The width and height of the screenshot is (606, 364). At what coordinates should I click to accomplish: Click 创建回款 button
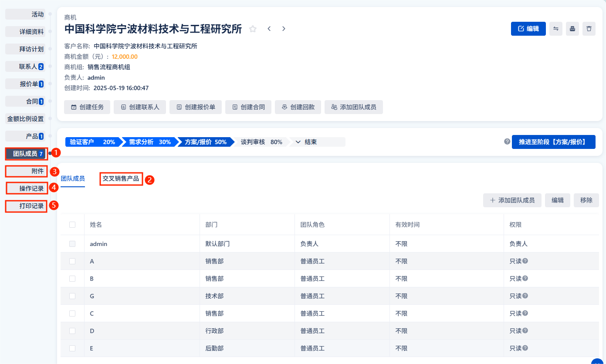pos(298,107)
